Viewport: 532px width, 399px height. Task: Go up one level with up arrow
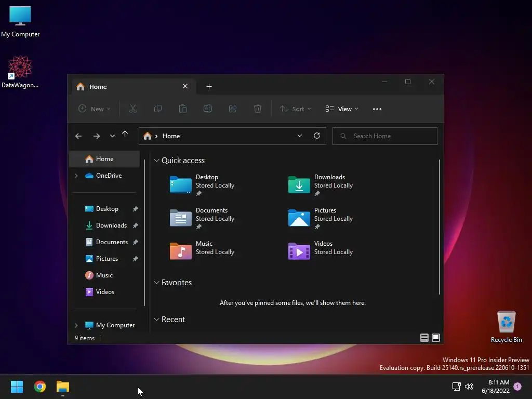125,134
